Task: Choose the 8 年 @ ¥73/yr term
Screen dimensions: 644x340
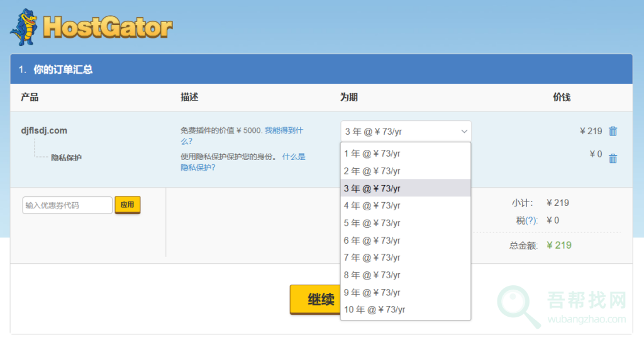Action: click(x=406, y=275)
